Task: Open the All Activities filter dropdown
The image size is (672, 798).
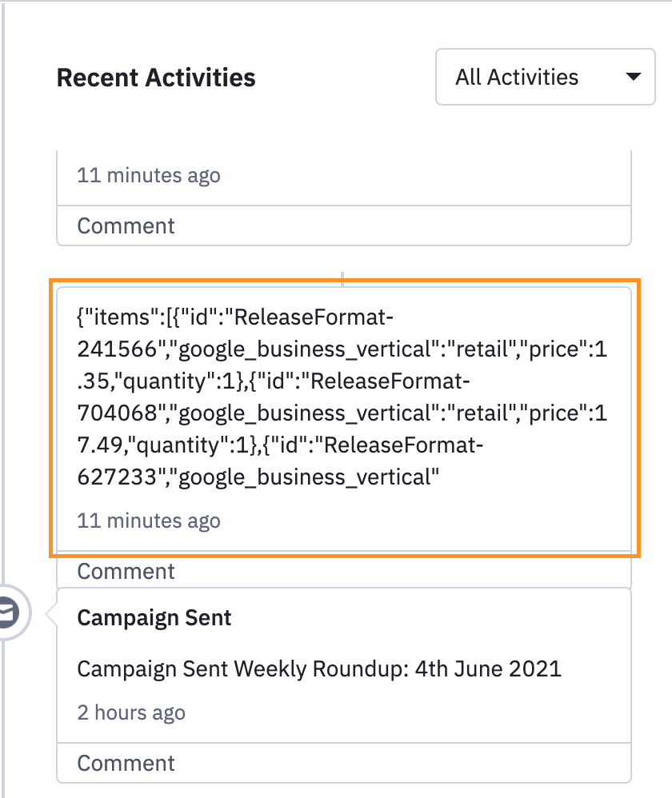Action: (x=545, y=77)
